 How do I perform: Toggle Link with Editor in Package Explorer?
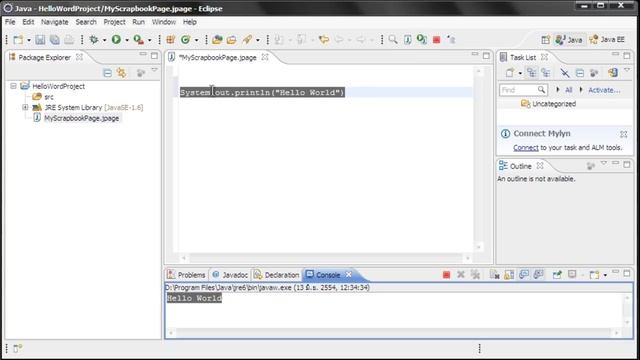pos(121,73)
